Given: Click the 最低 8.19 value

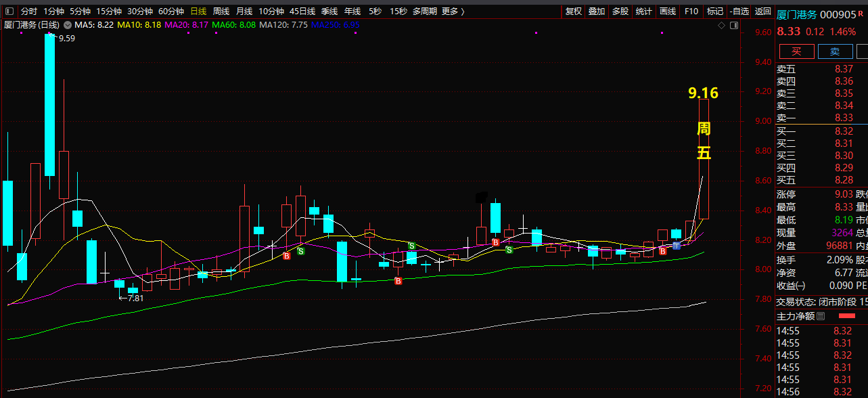Looking at the screenshot, I should click(x=844, y=220).
